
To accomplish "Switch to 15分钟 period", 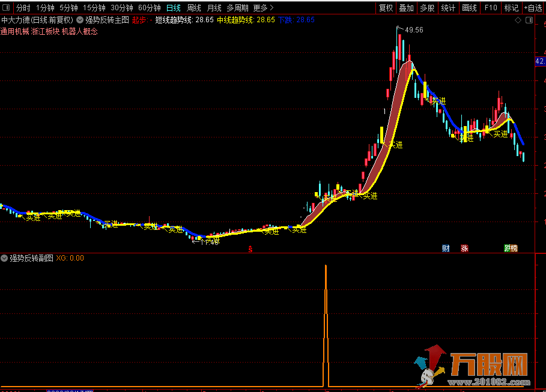I will [x=94, y=8].
